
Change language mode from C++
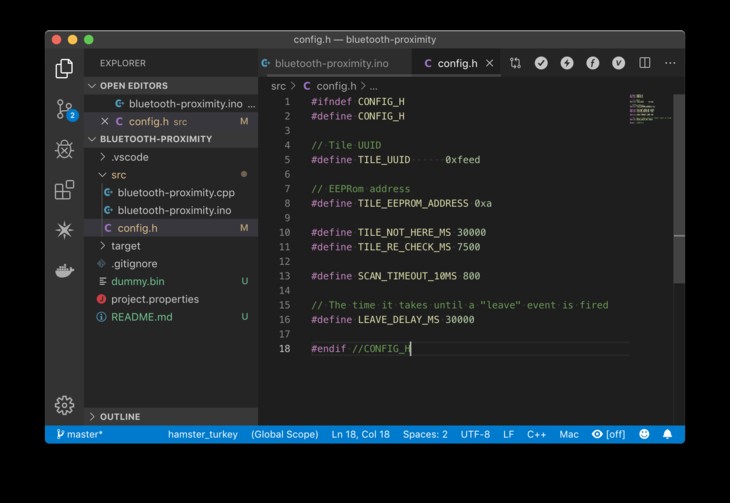[x=536, y=435]
